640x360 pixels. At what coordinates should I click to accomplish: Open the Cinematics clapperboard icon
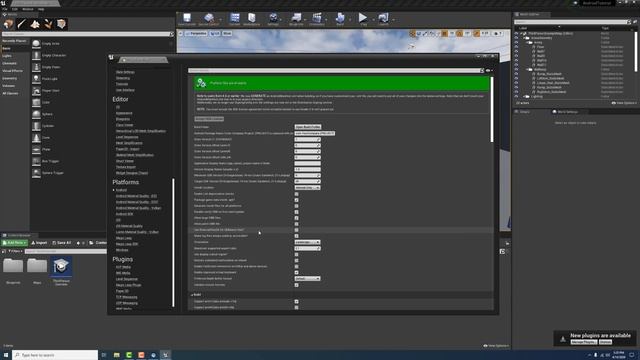(x=317, y=18)
